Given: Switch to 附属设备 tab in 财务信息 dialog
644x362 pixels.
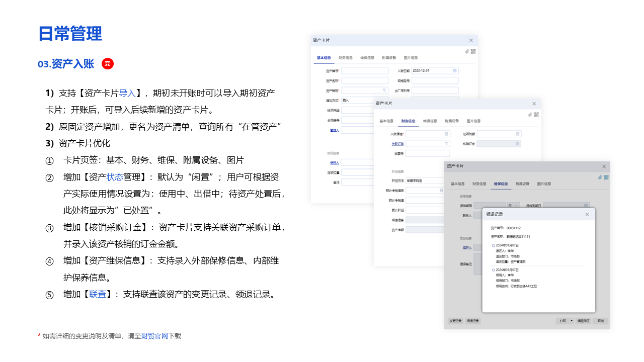Looking at the screenshot, I should [452, 121].
